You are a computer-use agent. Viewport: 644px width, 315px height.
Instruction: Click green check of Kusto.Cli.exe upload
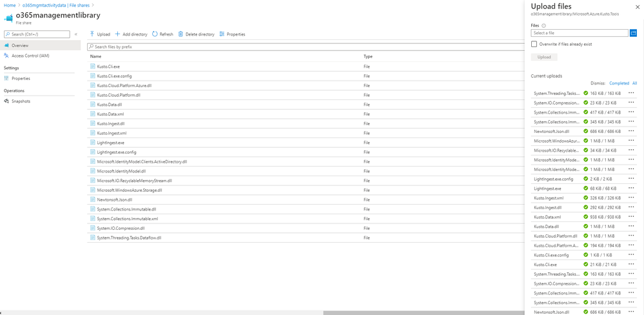click(586, 265)
